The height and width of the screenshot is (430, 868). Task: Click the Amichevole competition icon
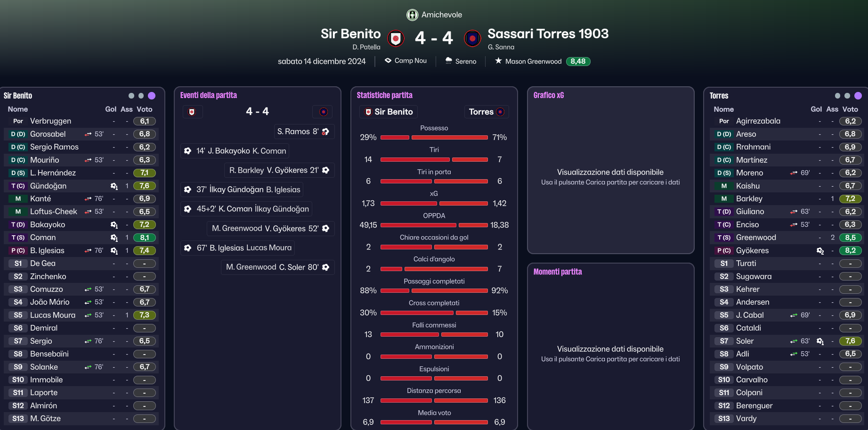point(412,15)
